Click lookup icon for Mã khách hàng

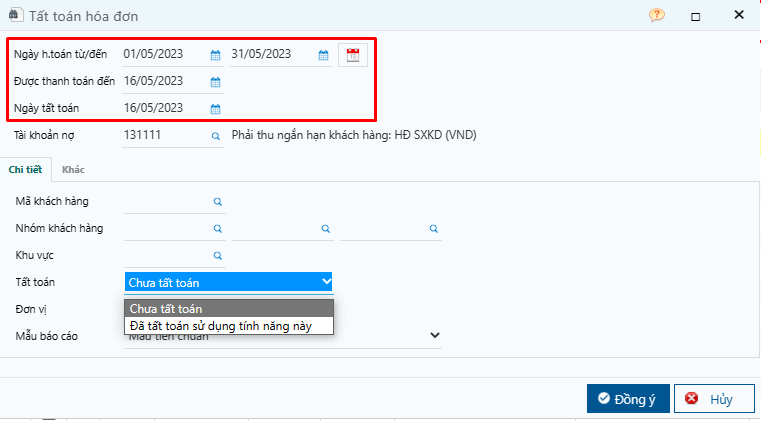pyautogui.click(x=218, y=202)
